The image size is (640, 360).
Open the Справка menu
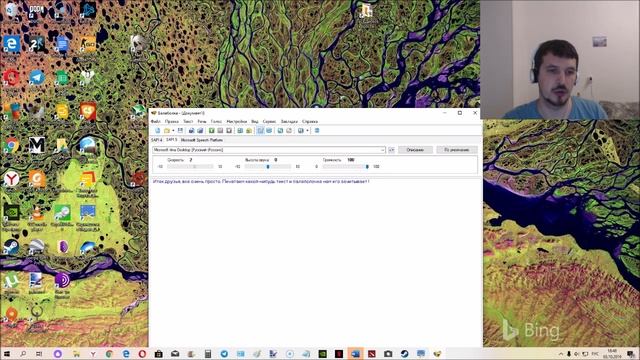pyautogui.click(x=310, y=122)
